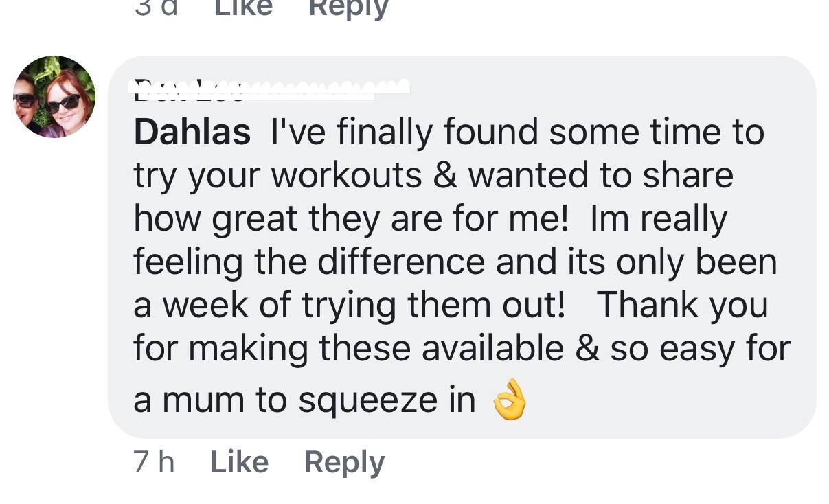Image resolution: width=829 pixels, height=504 pixels.
Task: Click the word "workouts" in the comment
Action: tap(346, 176)
